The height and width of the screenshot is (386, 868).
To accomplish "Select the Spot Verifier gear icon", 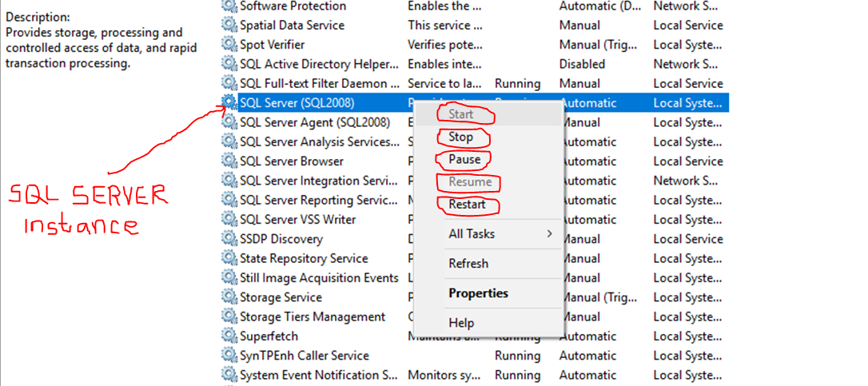I will pyautogui.click(x=229, y=45).
